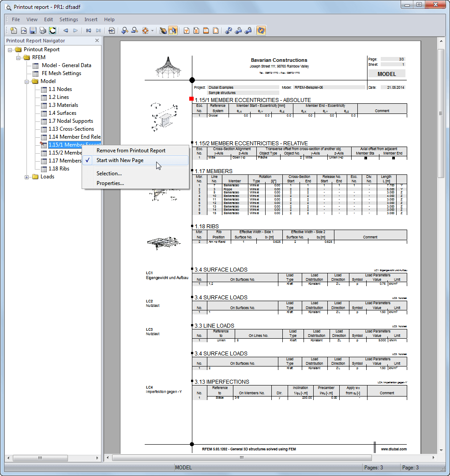Click the third orange page header icon
This screenshot has width=450, height=476.
(x=206, y=30)
